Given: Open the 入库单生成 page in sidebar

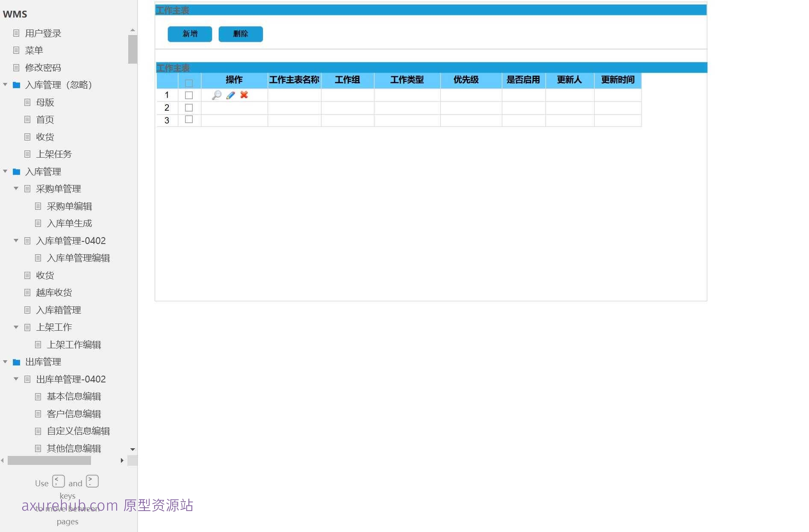Looking at the screenshot, I should point(69,223).
